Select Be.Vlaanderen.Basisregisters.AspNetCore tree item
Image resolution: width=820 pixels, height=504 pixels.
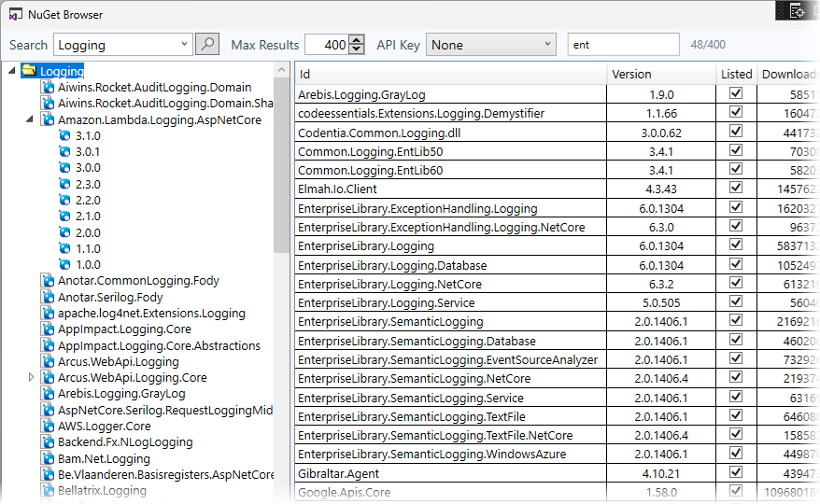coord(166,475)
